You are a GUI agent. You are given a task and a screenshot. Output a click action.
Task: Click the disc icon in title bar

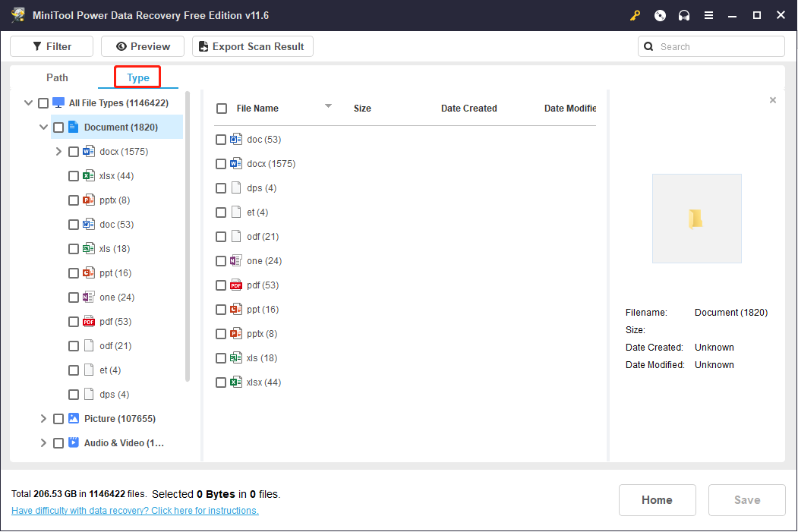point(660,15)
